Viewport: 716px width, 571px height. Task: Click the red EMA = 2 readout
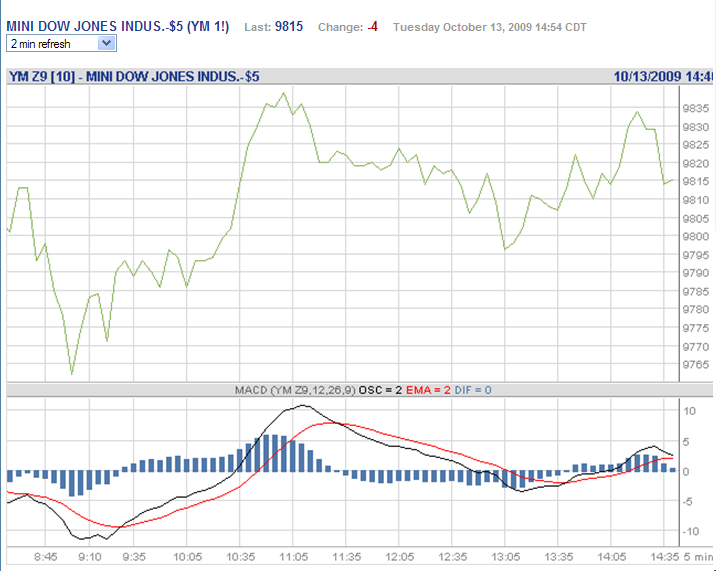428,390
